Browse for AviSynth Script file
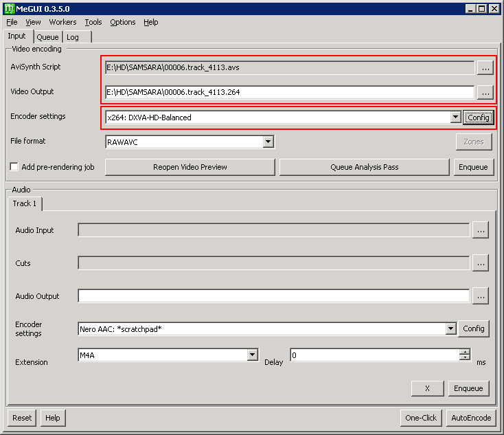The height and width of the screenshot is (435, 504). coord(485,67)
